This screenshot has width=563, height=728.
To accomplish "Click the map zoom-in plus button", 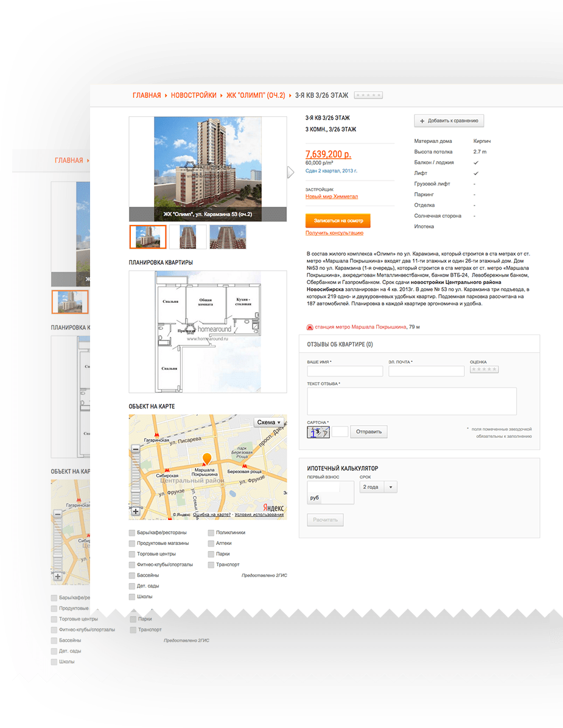I will [x=135, y=511].
